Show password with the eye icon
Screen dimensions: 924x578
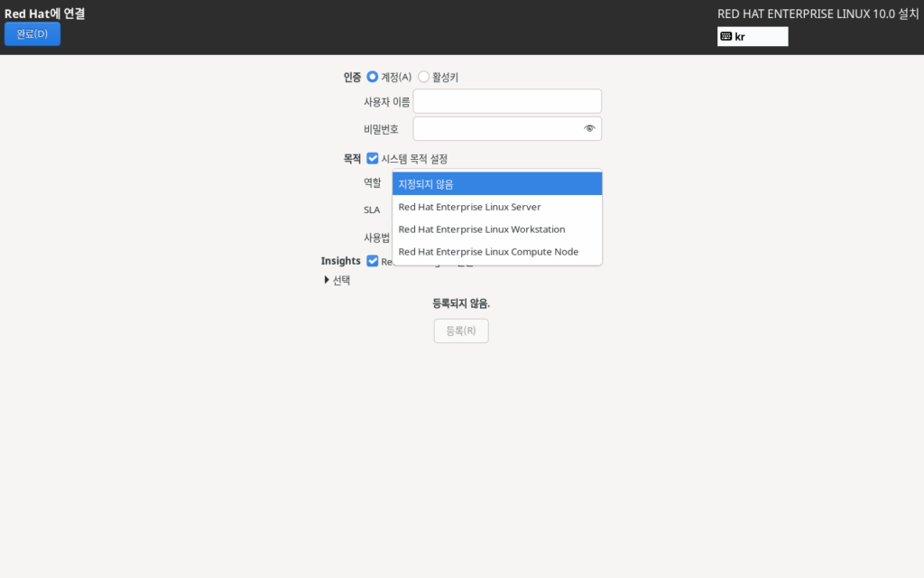point(589,128)
